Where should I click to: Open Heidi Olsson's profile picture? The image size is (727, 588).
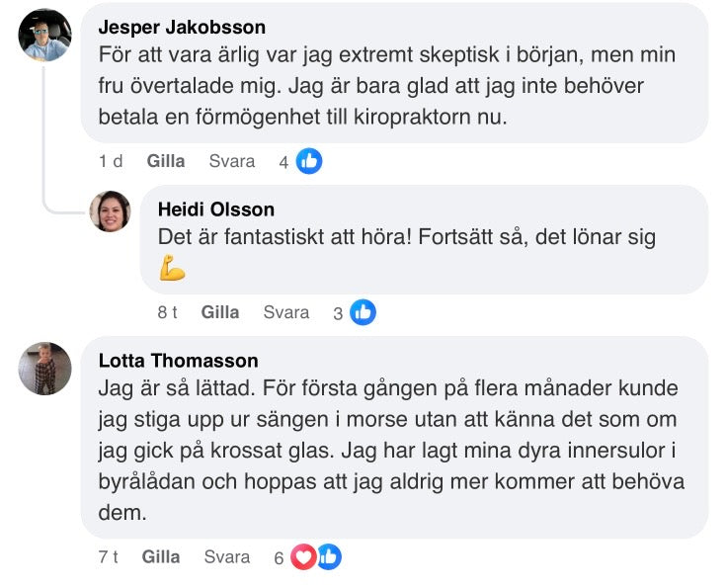111,211
